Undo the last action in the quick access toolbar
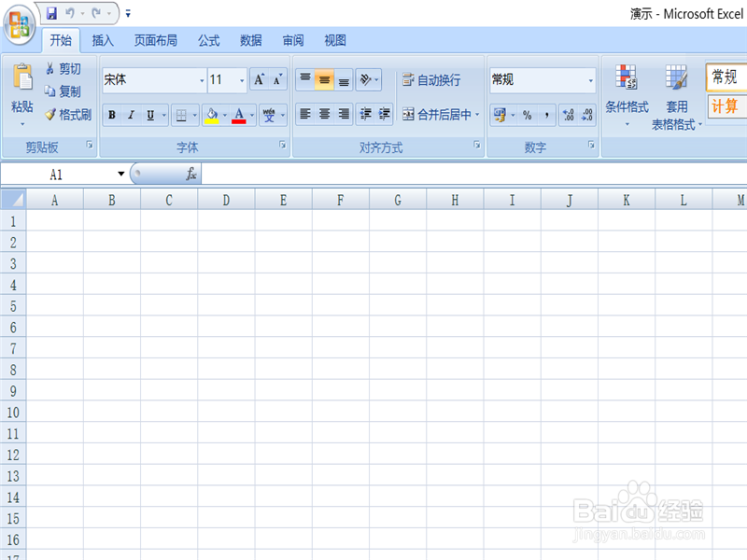Image resolution: width=747 pixels, height=560 pixels. click(70, 13)
